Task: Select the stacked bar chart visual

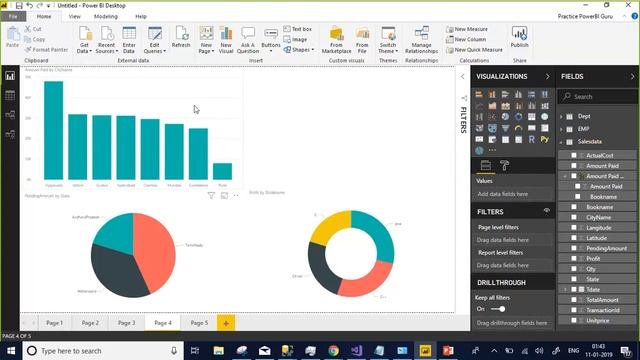Action: 479,94
